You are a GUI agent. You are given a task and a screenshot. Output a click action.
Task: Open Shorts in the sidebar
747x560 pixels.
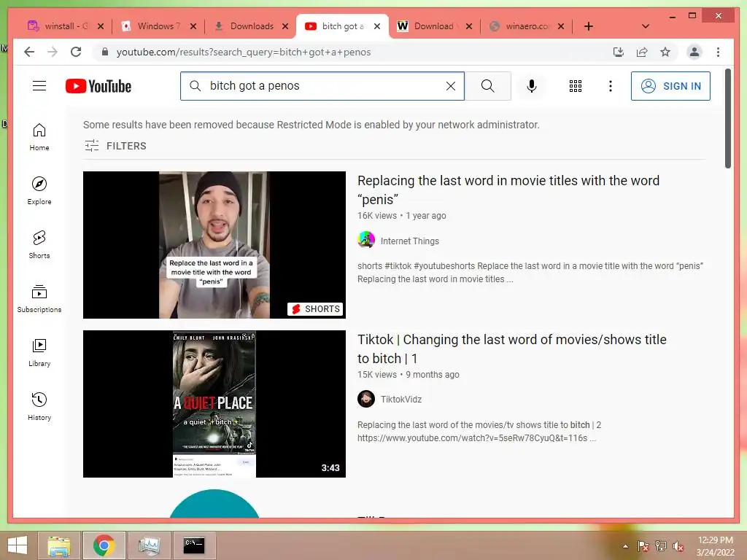coord(39,245)
